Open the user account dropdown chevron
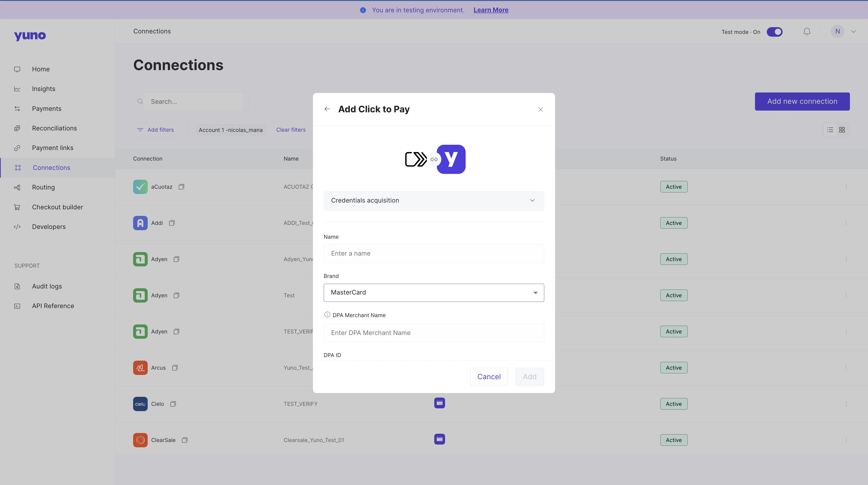Screen dimensions: 868x485 (x=853, y=32)
